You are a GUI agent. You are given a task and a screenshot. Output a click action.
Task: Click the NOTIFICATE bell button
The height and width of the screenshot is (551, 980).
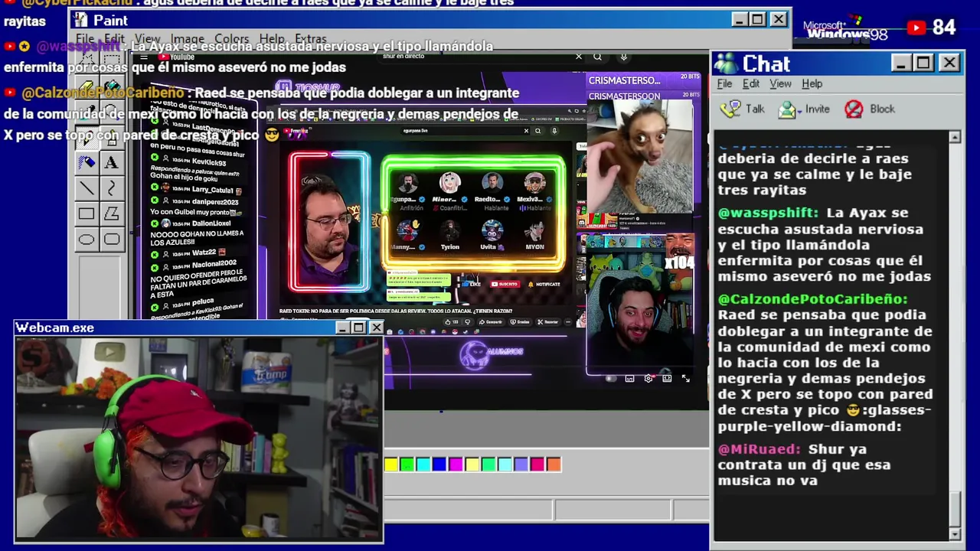pos(544,284)
